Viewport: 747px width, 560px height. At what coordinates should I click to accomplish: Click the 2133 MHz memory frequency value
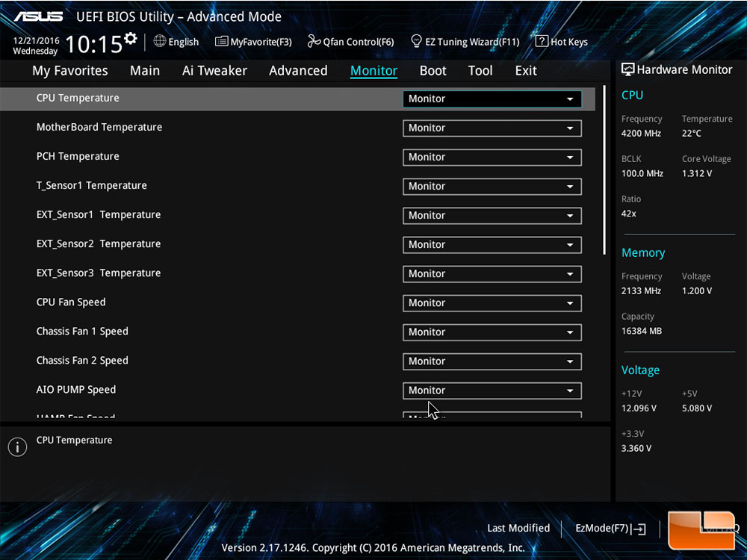pos(641,290)
